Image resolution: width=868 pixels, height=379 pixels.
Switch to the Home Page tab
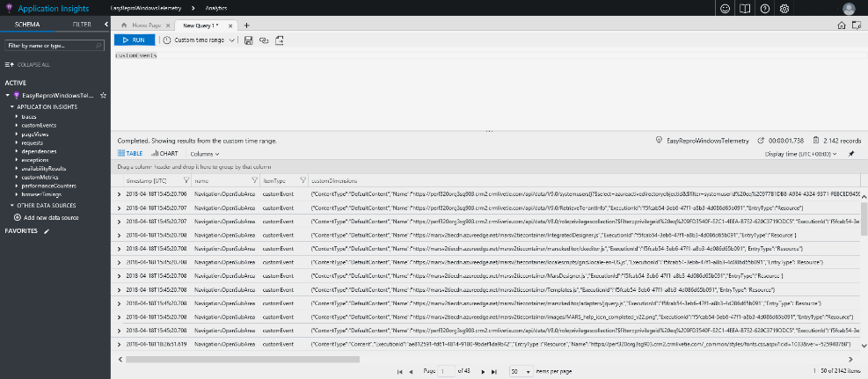click(139, 26)
